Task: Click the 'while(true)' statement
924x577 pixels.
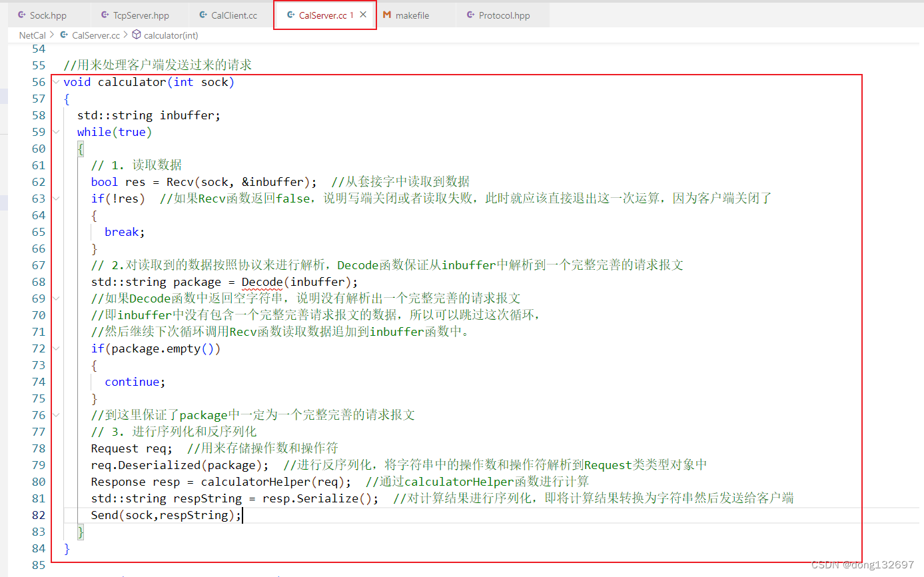Action: click(x=115, y=132)
